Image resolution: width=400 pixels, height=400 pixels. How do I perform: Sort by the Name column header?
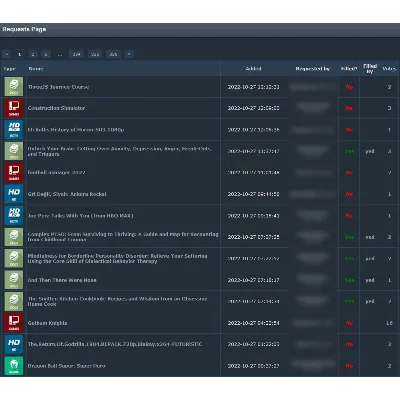tap(36, 69)
